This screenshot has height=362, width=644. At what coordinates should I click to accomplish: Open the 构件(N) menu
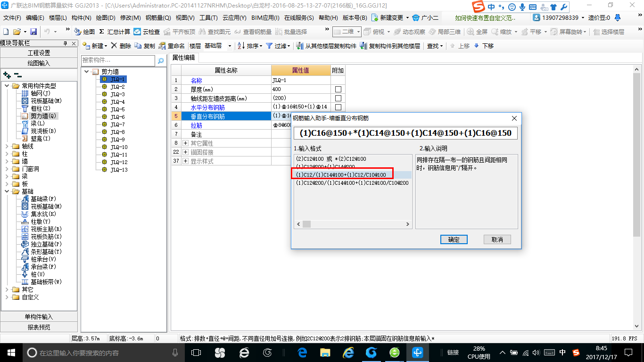[x=82, y=18]
